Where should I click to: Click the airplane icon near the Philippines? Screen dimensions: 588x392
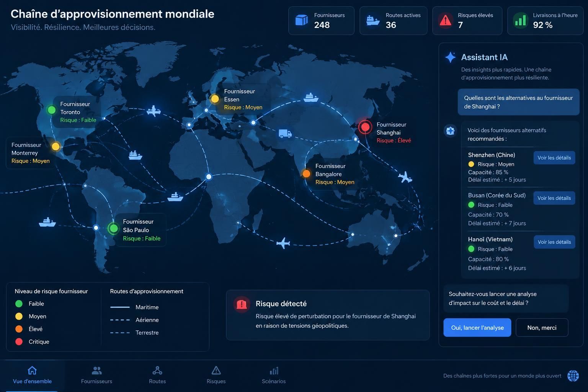tap(405, 177)
